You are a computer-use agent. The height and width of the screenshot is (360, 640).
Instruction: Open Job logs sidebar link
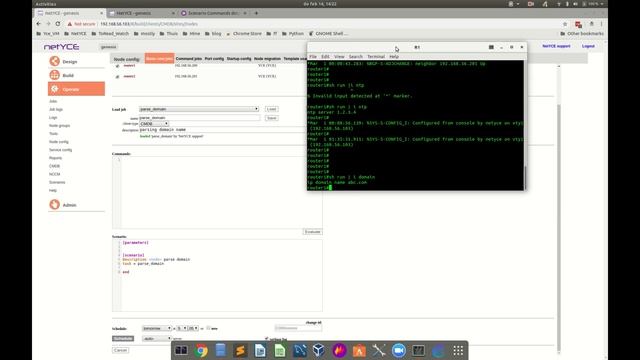[56, 109]
